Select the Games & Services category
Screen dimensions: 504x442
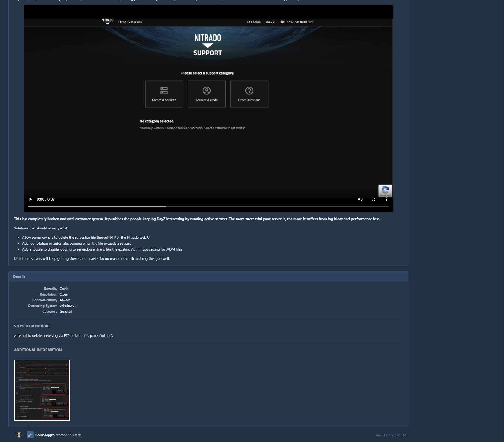(164, 94)
